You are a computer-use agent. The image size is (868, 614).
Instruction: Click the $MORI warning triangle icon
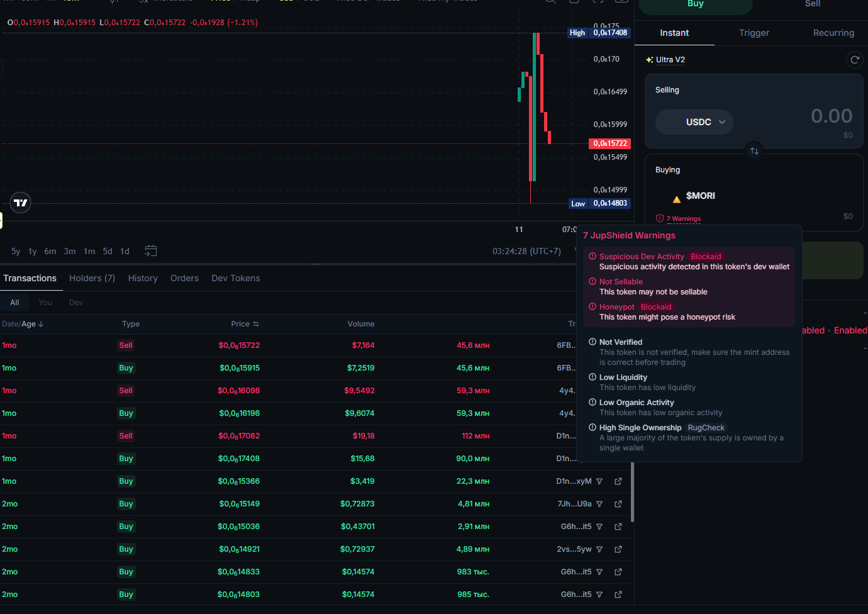tap(677, 199)
